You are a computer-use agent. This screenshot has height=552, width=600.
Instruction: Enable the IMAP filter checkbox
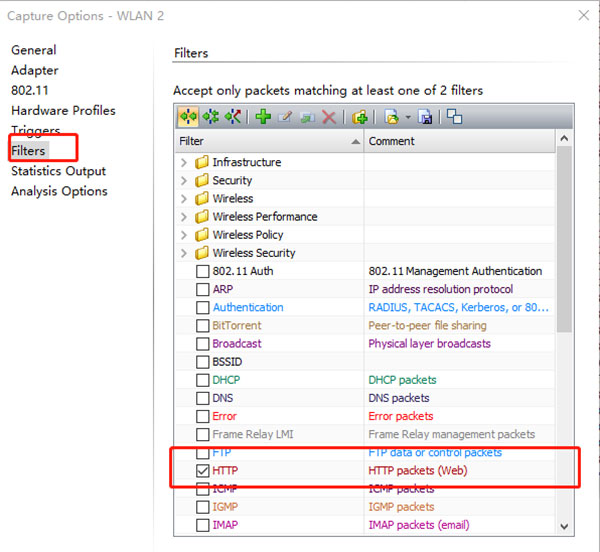[202, 525]
